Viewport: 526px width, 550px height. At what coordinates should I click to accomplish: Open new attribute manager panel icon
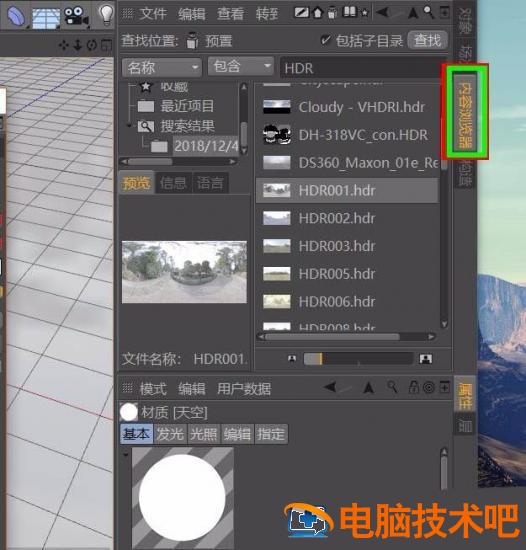(x=445, y=387)
